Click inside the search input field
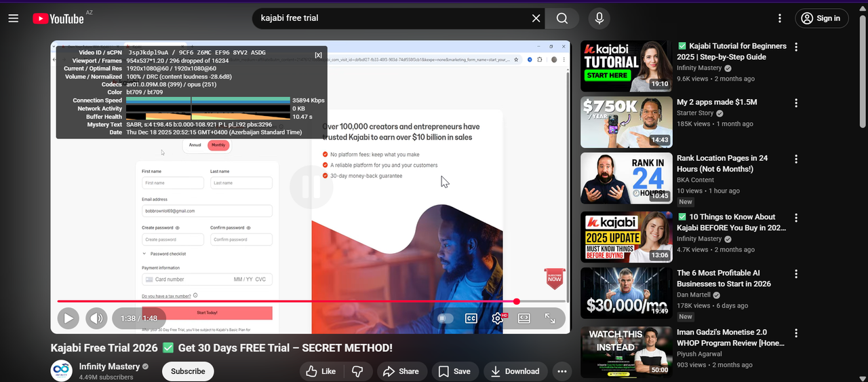The height and width of the screenshot is (382, 868). [390, 18]
